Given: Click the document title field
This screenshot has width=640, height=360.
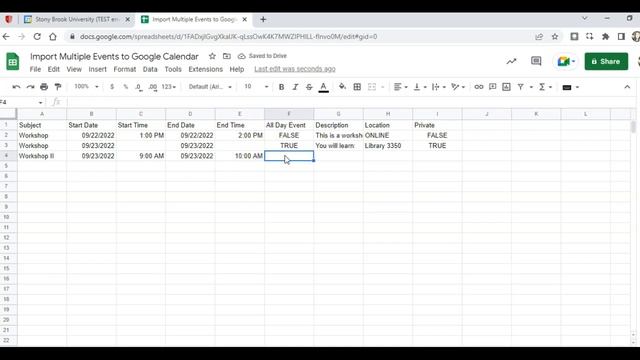Looking at the screenshot, I should coord(114,56).
